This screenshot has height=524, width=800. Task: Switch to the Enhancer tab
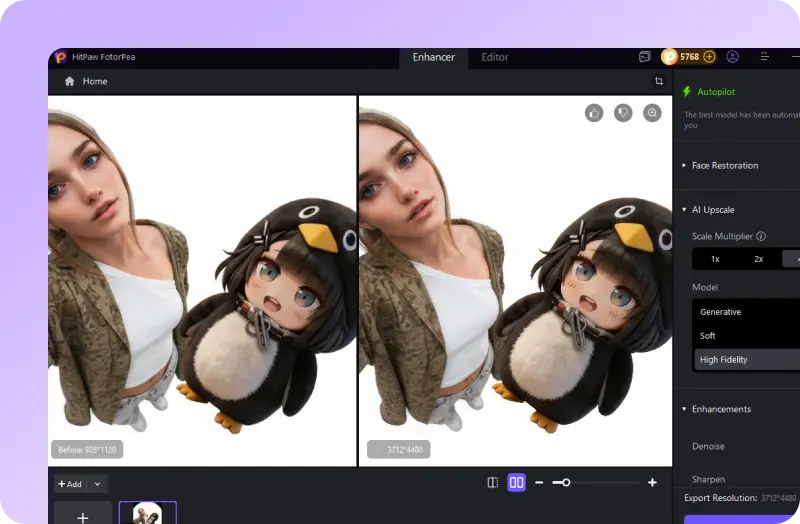click(434, 57)
